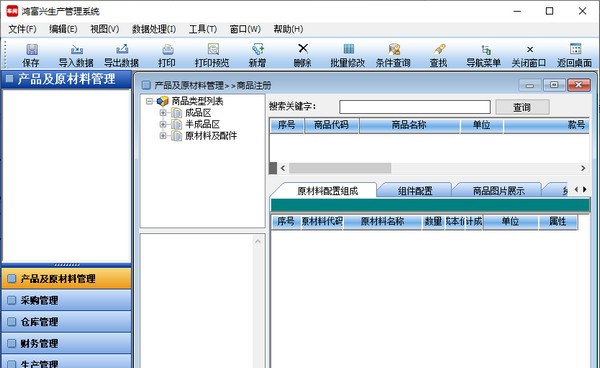This screenshot has width=600, height=368.
Task: Expand the 原材料及配件 tree node
Action: pos(163,135)
